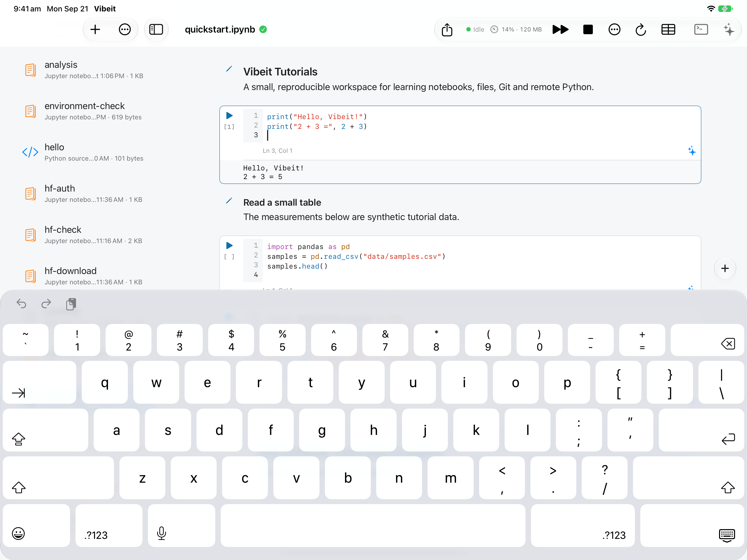
Task: Tap the tab key on keyboard
Action: pyautogui.click(x=40, y=382)
